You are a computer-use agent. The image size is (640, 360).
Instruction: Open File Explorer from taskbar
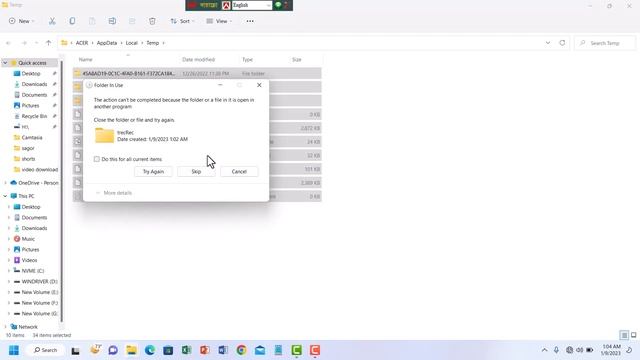click(131, 350)
